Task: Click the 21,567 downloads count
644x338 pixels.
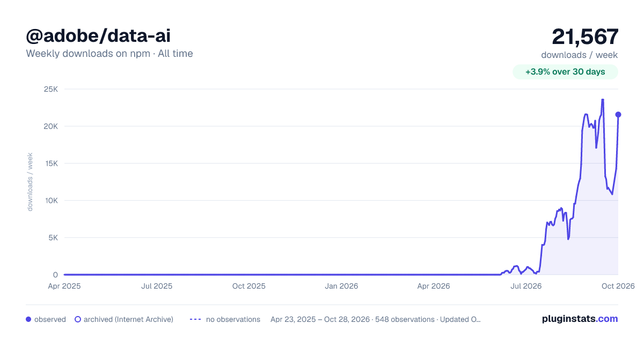Action: tap(585, 36)
